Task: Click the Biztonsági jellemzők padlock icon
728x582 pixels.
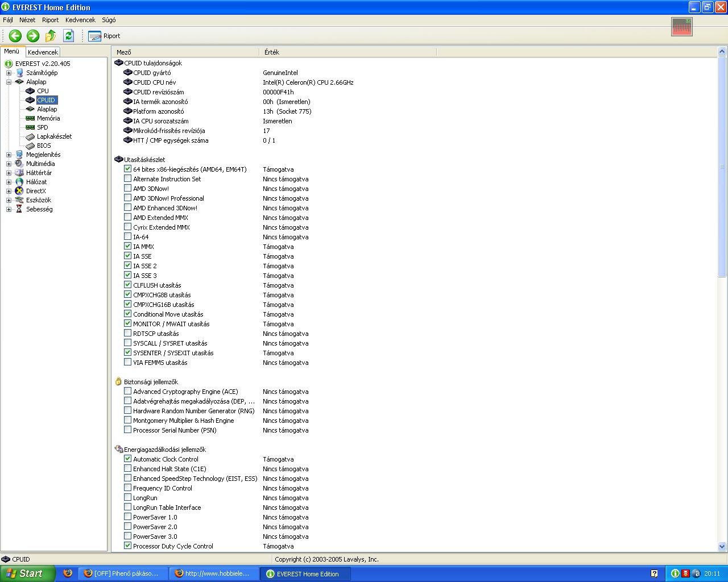Action: pos(118,381)
